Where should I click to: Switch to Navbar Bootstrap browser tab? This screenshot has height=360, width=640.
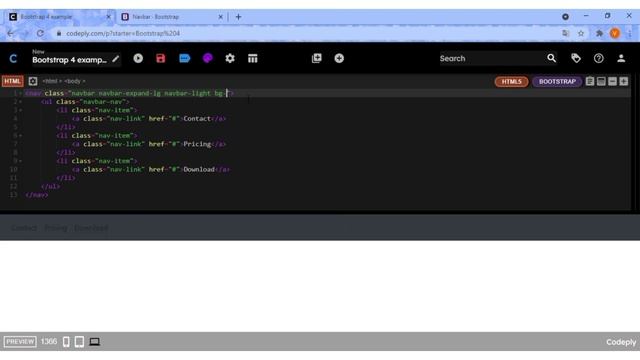171,17
